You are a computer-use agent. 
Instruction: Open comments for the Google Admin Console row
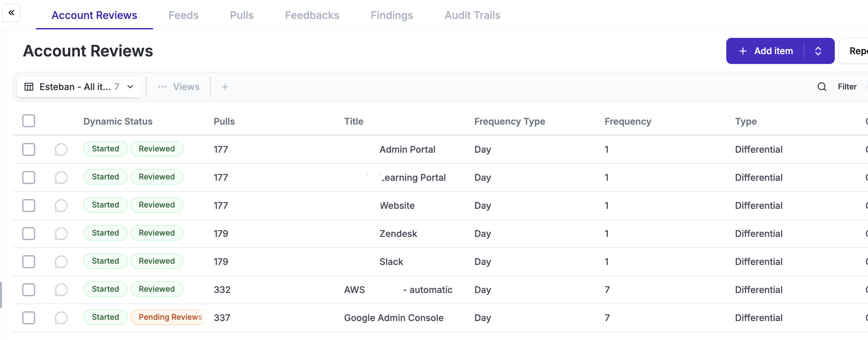61,317
